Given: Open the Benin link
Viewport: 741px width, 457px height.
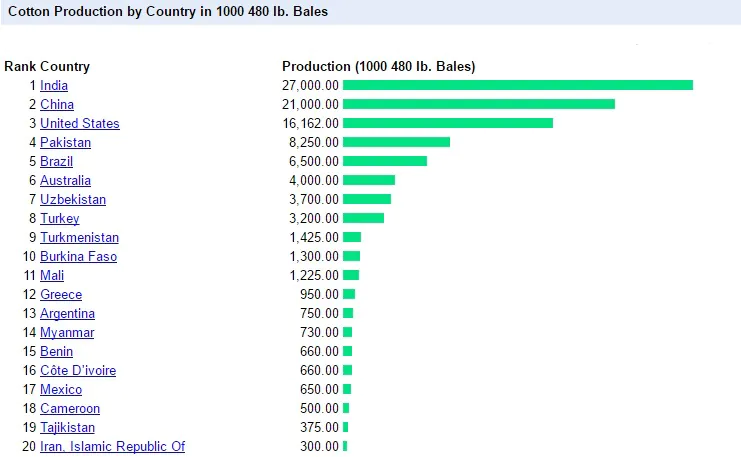Looking at the screenshot, I should point(56,351).
